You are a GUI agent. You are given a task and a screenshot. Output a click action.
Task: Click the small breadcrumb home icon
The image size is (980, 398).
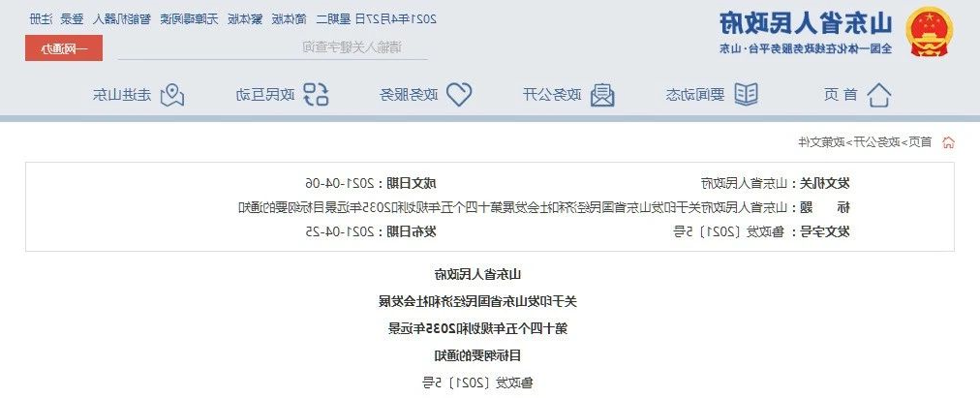click(x=948, y=142)
